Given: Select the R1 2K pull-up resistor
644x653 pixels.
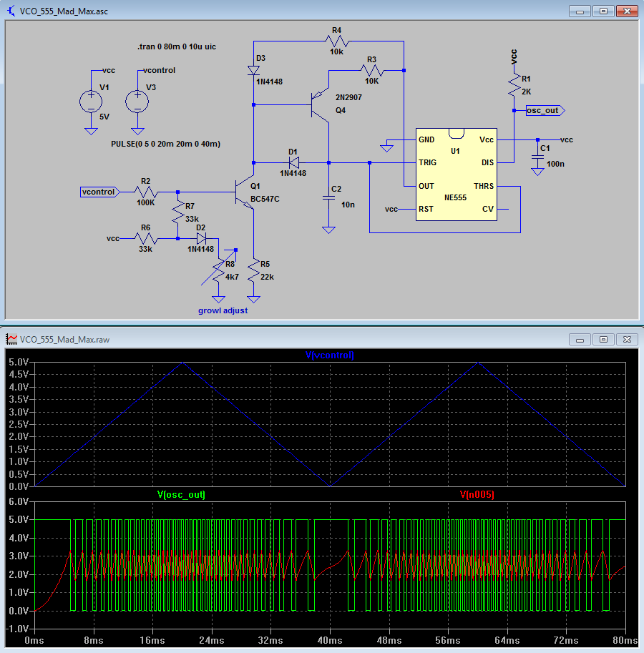Looking at the screenshot, I should pyautogui.click(x=514, y=85).
